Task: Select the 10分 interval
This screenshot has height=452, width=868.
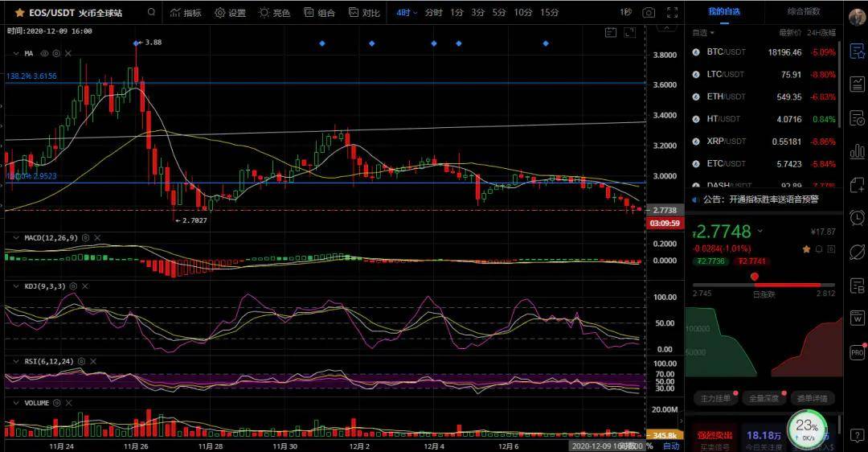Action: [x=523, y=12]
